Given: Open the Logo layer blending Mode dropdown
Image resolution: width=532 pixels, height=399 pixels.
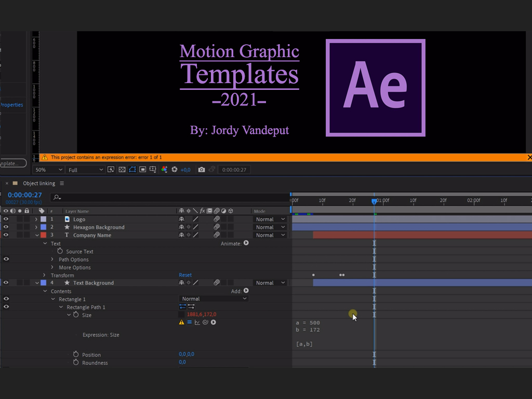Looking at the screenshot, I should [x=270, y=219].
